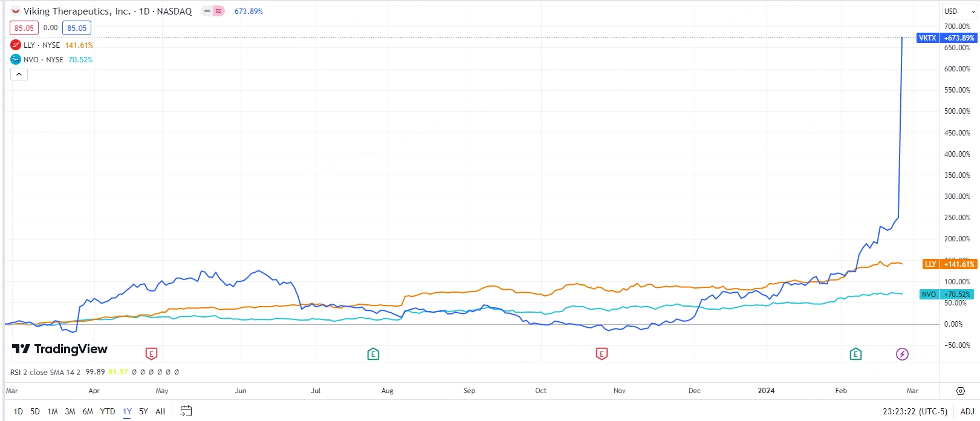
Task: Open the red earnings marker near May
Action: [151, 354]
